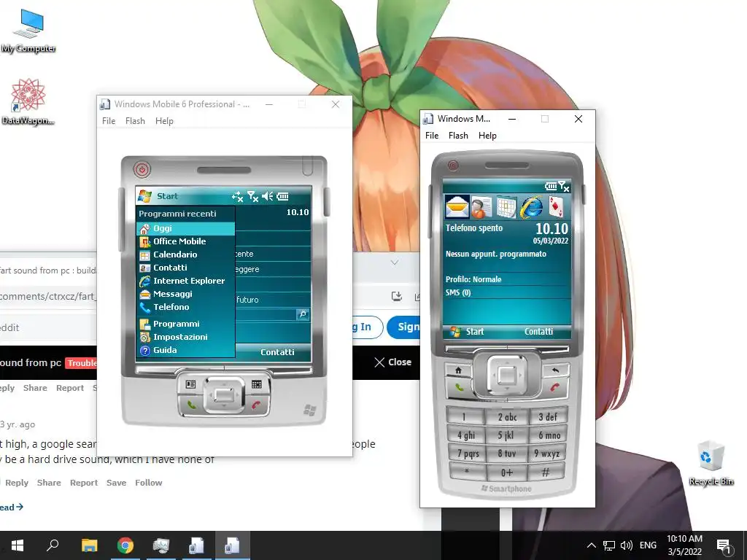Screen dimensions: 747x560
Task: Open Help menu in Smartphone emulator window
Action: (x=487, y=136)
